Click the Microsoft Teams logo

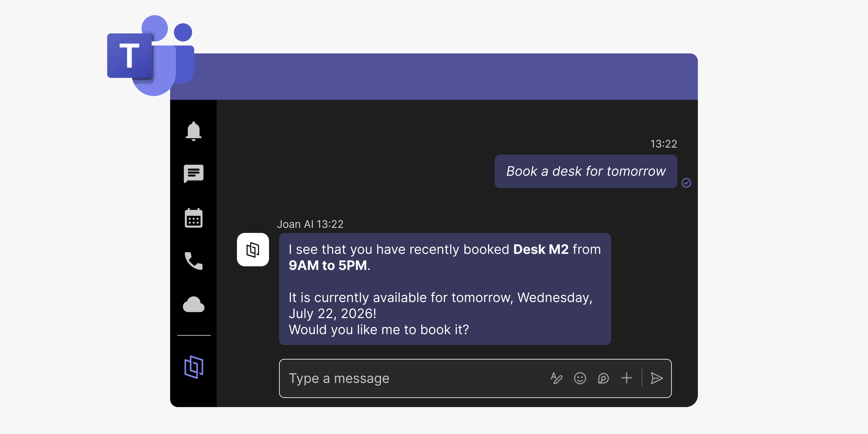pos(151,56)
